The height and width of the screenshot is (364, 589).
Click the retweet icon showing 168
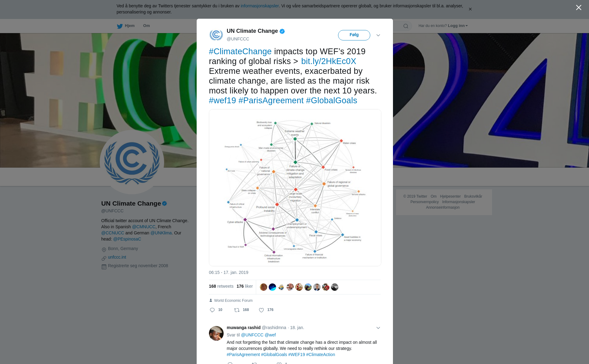click(x=237, y=310)
